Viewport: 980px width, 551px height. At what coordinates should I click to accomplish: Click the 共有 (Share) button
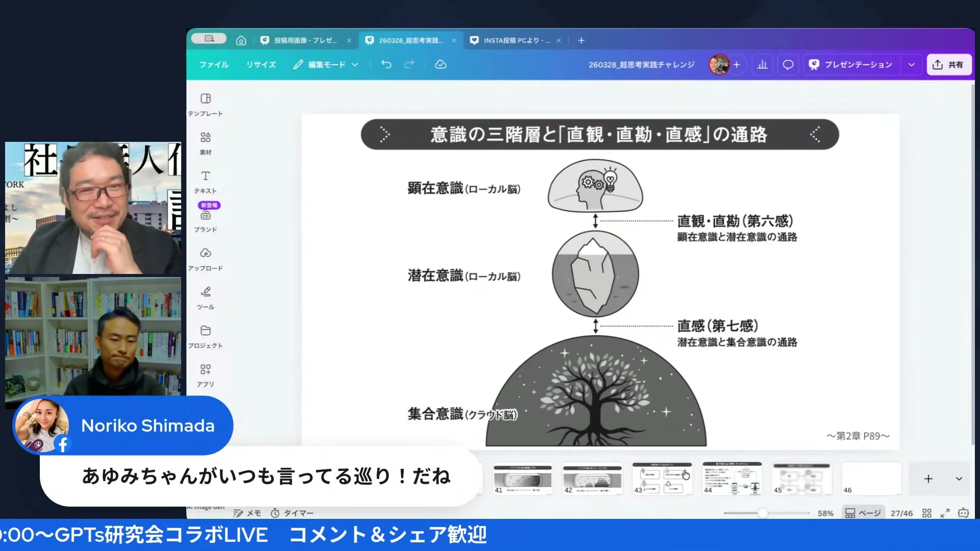948,64
